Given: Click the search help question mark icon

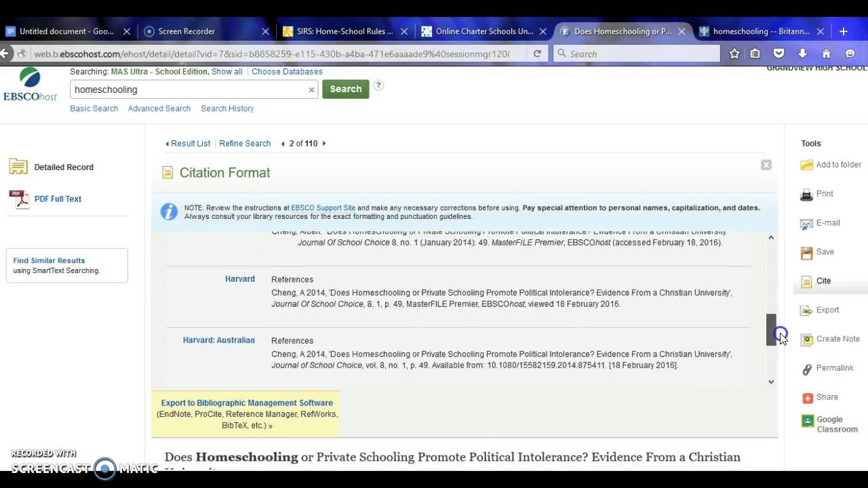Looking at the screenshot, I should click(378, 85).
